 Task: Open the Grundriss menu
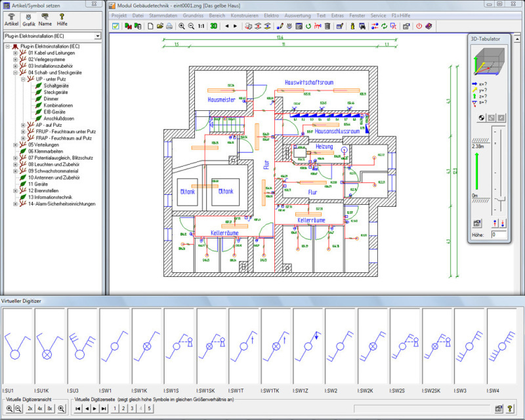tap(193, 15)
